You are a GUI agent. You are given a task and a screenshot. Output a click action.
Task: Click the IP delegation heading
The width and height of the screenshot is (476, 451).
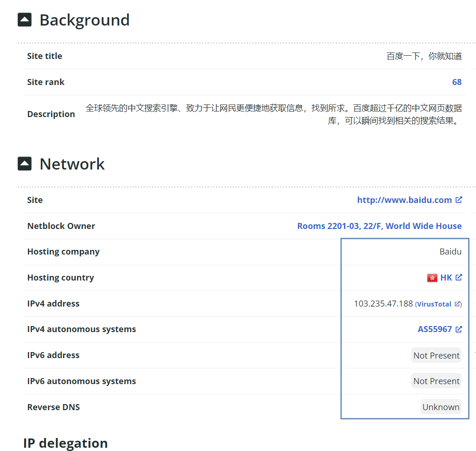(65, 443)
